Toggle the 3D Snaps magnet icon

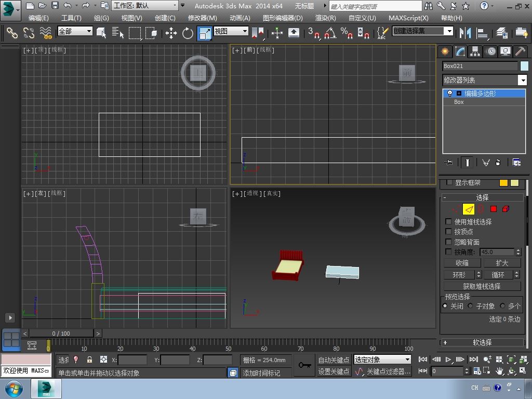(313, 33)
